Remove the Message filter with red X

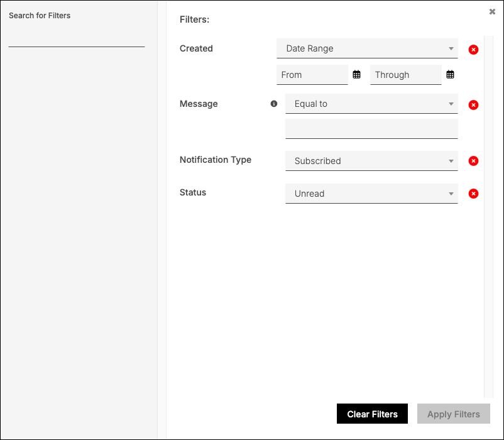point(473,105)
